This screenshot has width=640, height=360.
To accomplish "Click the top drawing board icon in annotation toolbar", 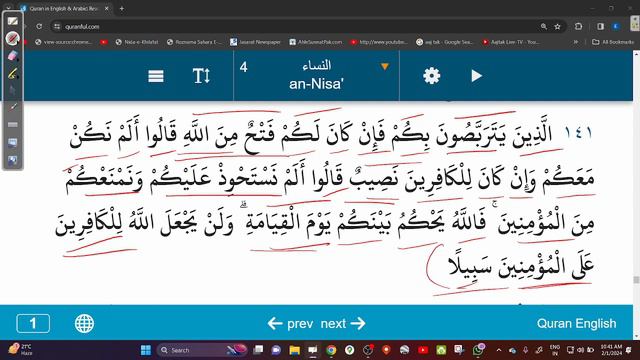I will pyautogui.click(x=12, y=21).
